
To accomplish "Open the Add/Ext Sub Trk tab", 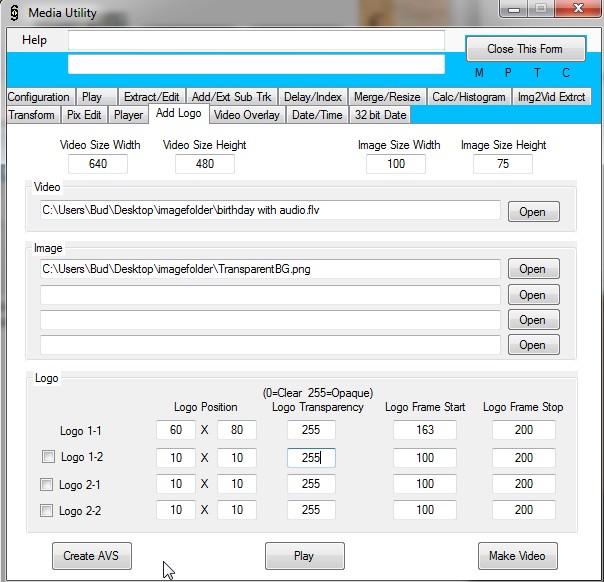I will coord(232,97).
